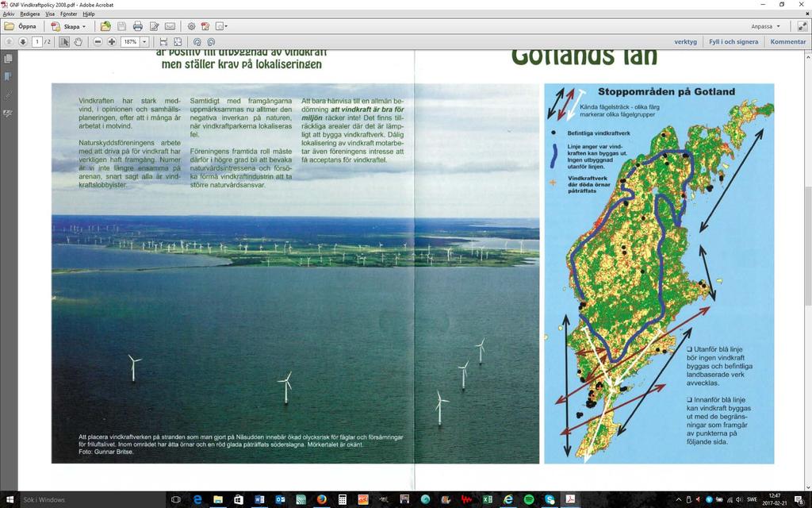Open the verktyg panel
812x508 pixels.
pyautogui.click(x=686, y=41)
